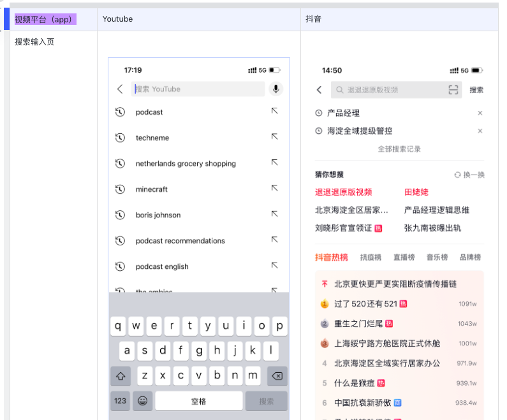The height and width of the screenshot is (420, 507).
Task: Delete 海淀全域提级管控 history entry
Action: point(480,131)
